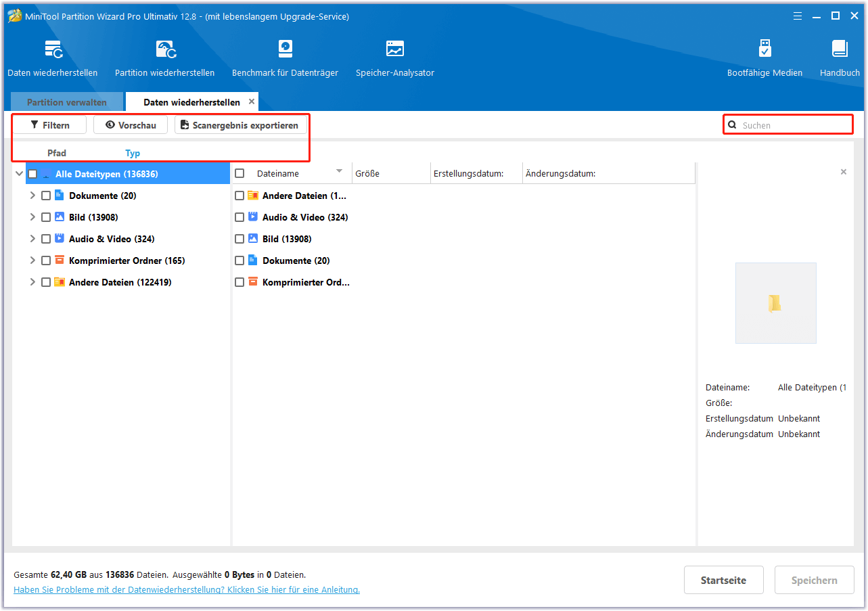The width and height of the screenshot is (868, 611).
Task: Expand the Andere Dateien (122419) node
Action: click(32, 282)
